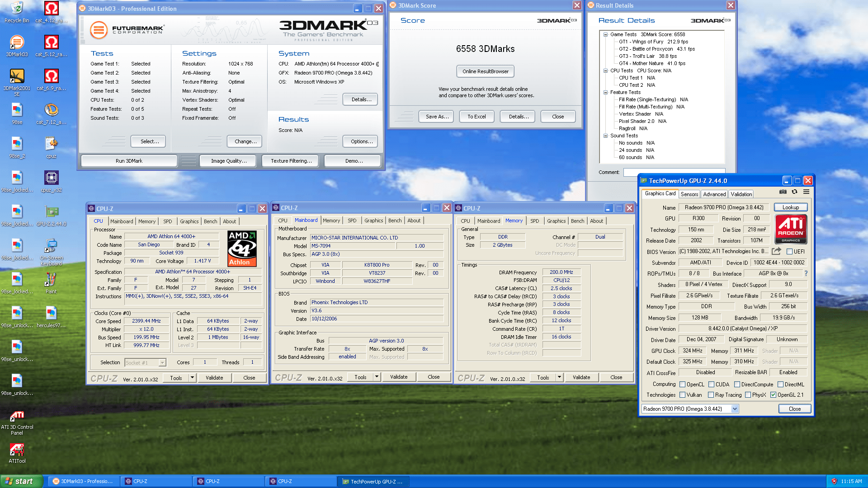Viewport: 868px width, 488px height.
Task: Select the cpuz_x32 desktop icon
Action: 51,181
